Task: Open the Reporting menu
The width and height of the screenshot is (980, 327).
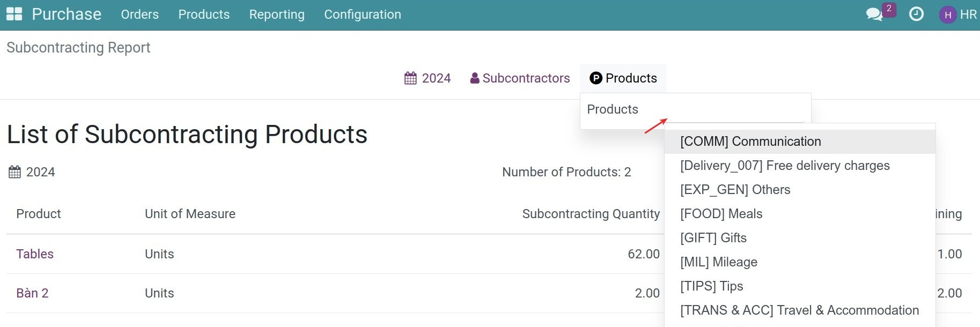Action: coord(277,14)
